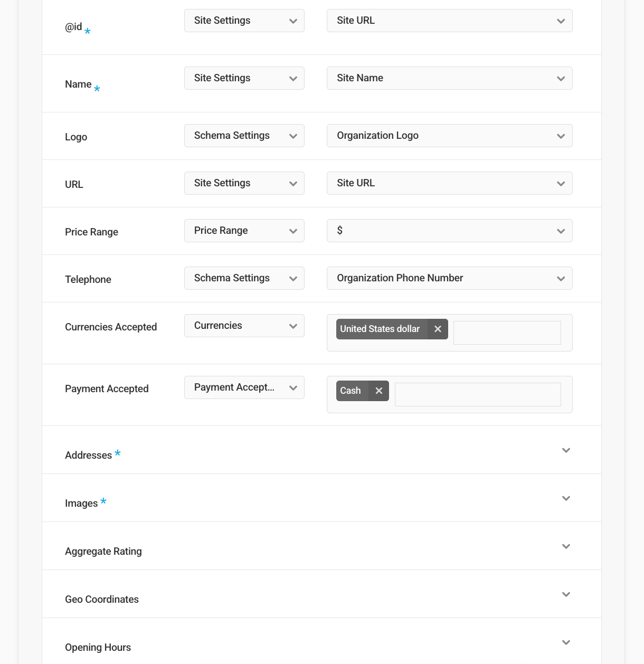
Task: Expand the Addresses section
Action: coord(566,450)
